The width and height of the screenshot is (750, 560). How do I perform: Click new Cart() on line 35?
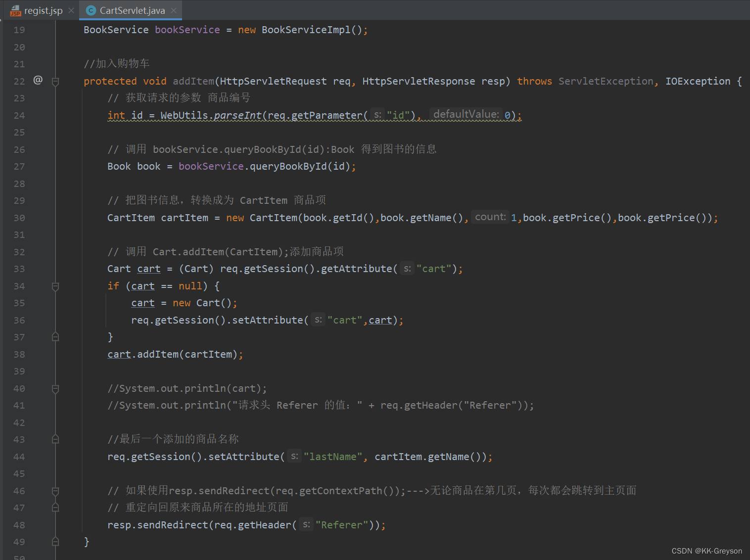[202, 303]
